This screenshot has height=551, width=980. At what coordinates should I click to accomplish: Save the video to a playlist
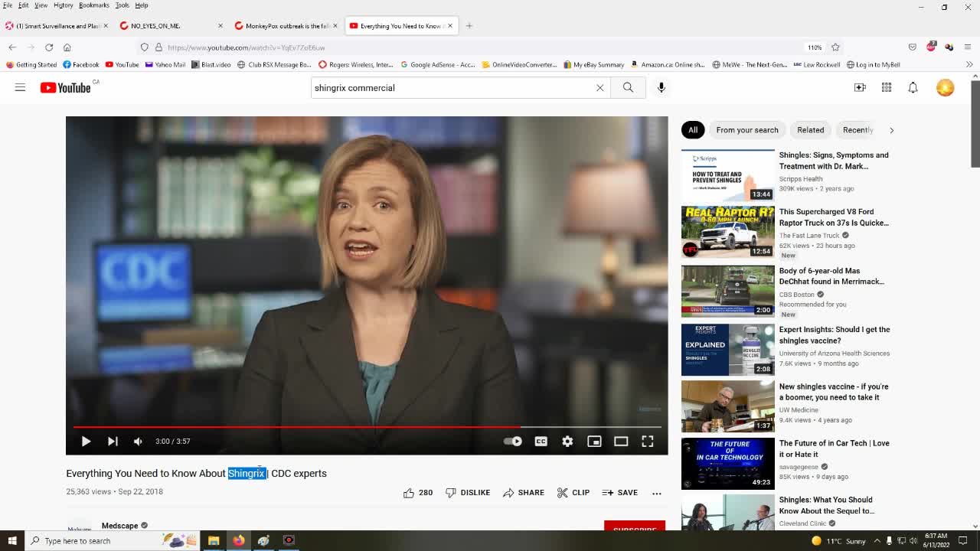(620, 493)
